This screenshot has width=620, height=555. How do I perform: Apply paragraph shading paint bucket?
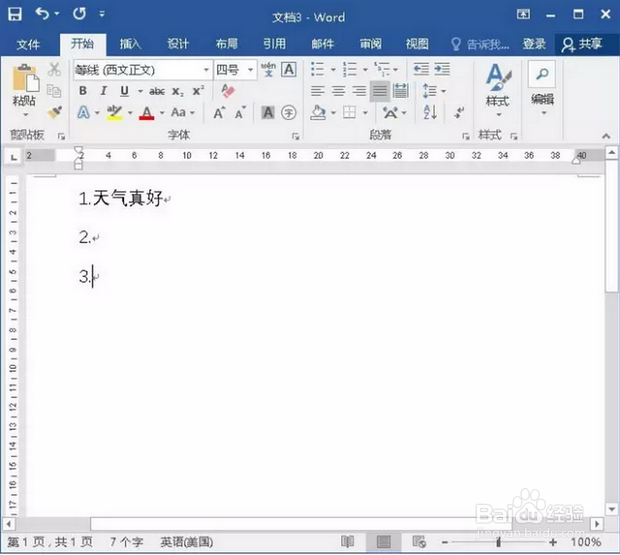318,113
